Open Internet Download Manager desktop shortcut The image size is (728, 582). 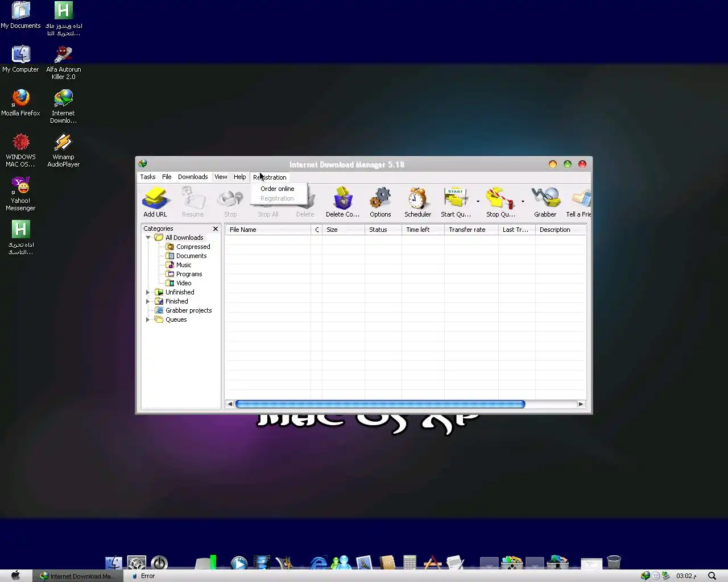[64, 106]
